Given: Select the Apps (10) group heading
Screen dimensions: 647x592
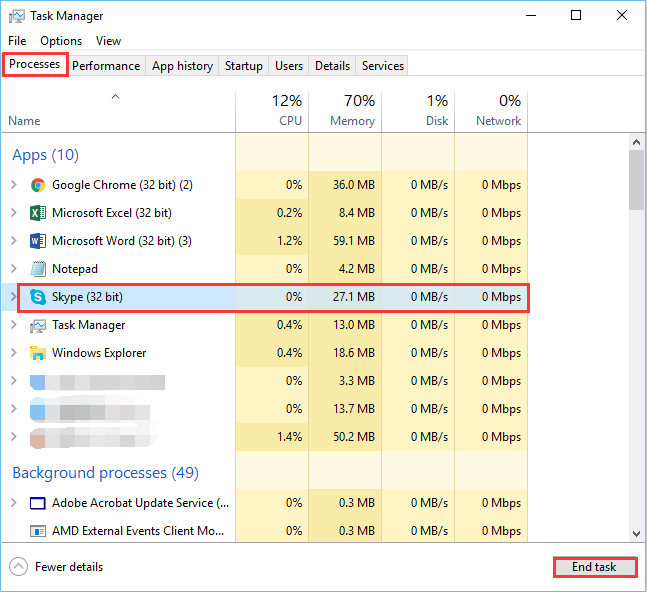Looking at the screenshot, I should click(x=45, y=155).
